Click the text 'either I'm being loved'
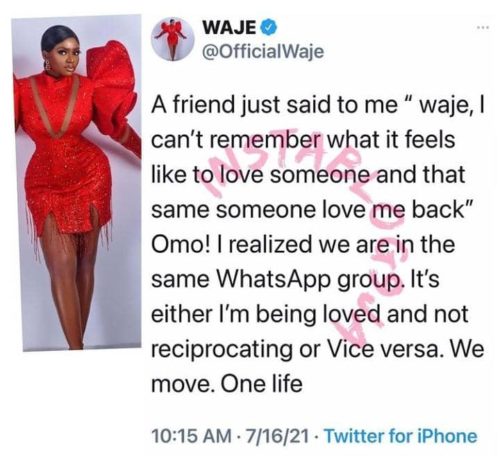Screen dimensions: 500x469 265,315
